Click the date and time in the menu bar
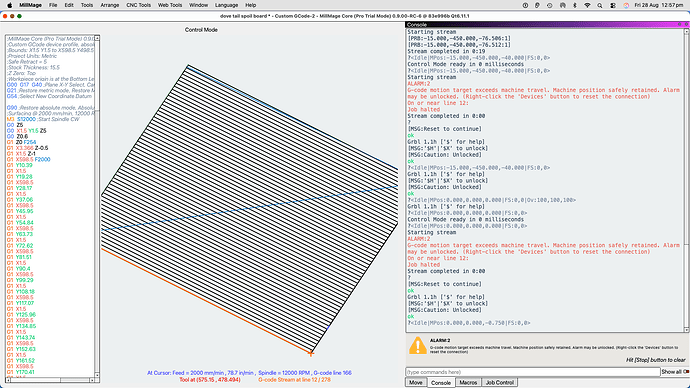The image size is (690, 388). click(659, 5)
